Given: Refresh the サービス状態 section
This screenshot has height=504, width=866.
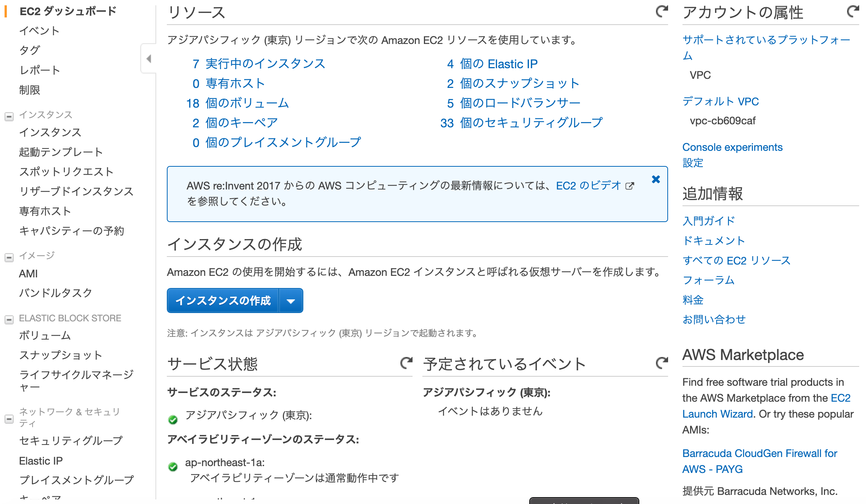Looking at the screenshot, I should tap(406, 363).
